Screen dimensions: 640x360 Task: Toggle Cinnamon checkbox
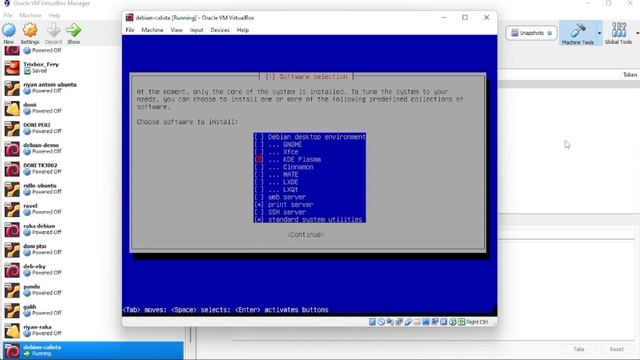click(259, 167)
